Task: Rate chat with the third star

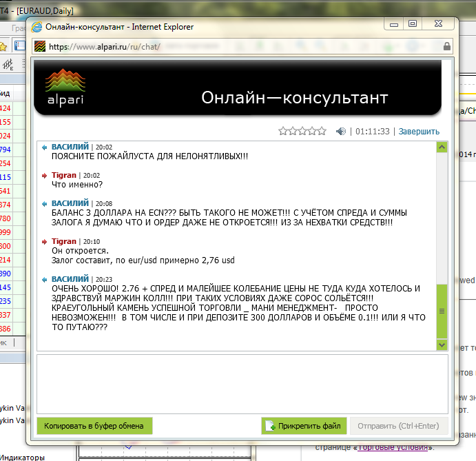Action: (302, 131)
